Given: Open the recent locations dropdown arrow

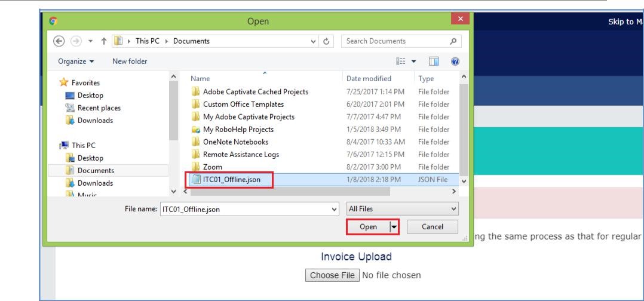Looking at the screenshot, I should (91, 41).
